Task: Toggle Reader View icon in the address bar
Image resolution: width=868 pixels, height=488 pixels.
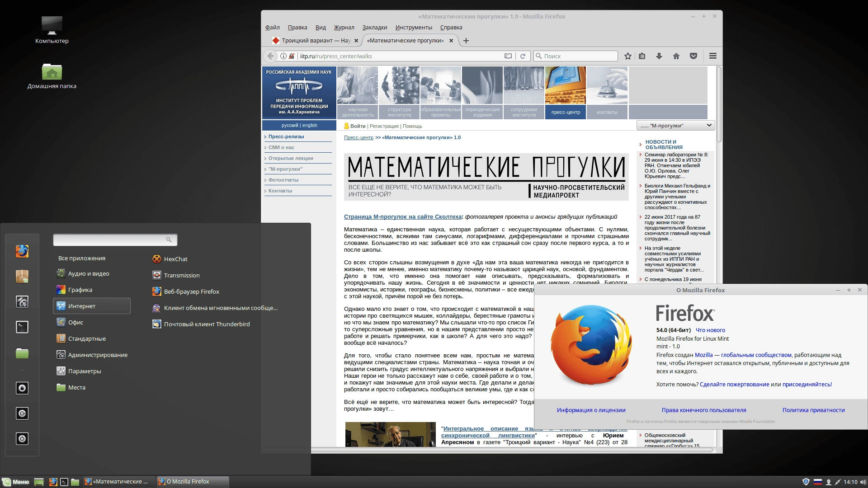Action: [508, 56]
